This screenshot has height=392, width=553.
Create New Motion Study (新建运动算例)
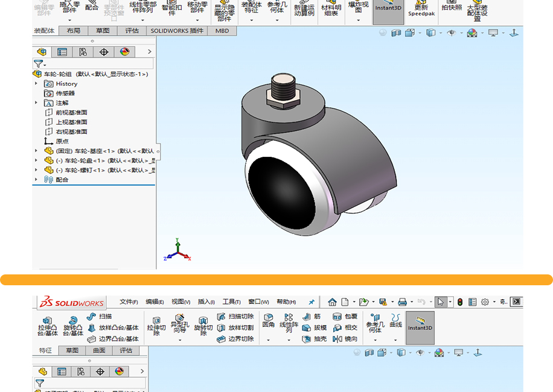(304, 8)
